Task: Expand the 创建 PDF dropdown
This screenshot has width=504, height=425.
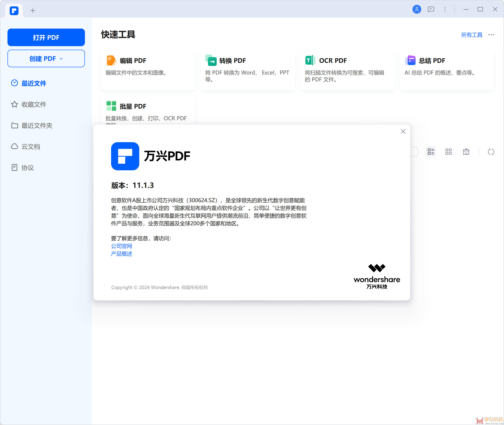Action: coord(46,58)
